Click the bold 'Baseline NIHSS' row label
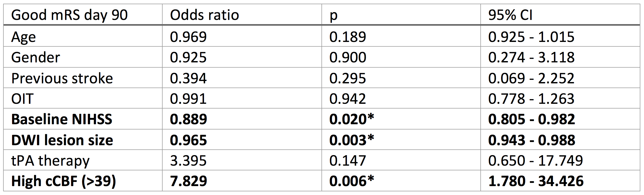The height and width of the screenshot is (195, 644). pos(62,119)
